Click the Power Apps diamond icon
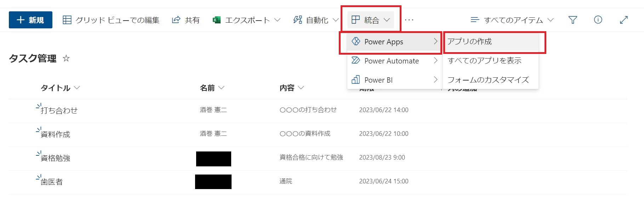This screenshot has width=644, height=210. pyautogui.click(x=356, y=41)
